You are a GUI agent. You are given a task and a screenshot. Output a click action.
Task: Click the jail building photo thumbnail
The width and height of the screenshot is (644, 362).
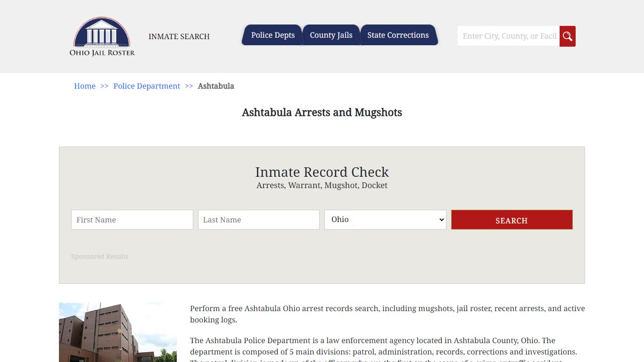pos(118,332)
